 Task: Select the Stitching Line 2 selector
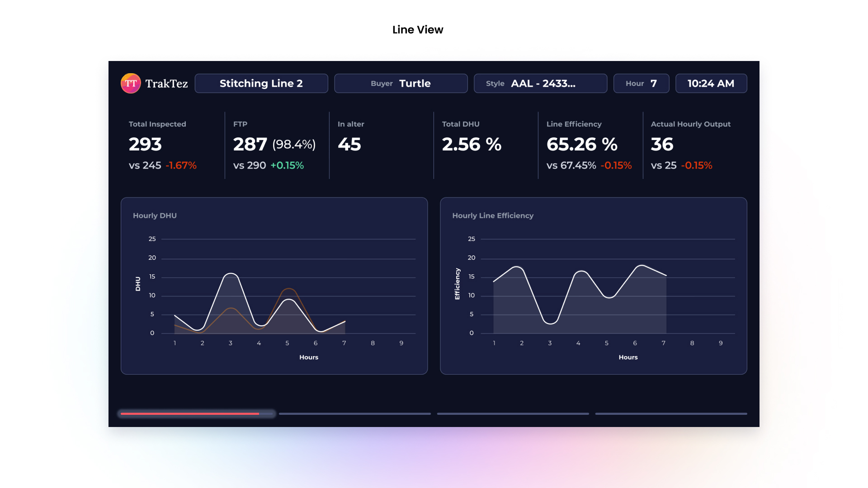click(261, 84)
